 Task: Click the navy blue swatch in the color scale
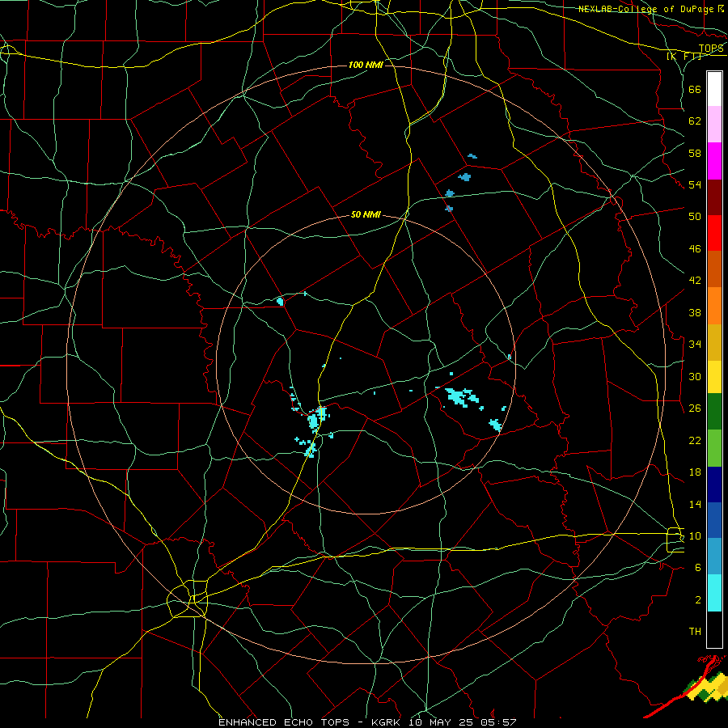tap(714, 485)
